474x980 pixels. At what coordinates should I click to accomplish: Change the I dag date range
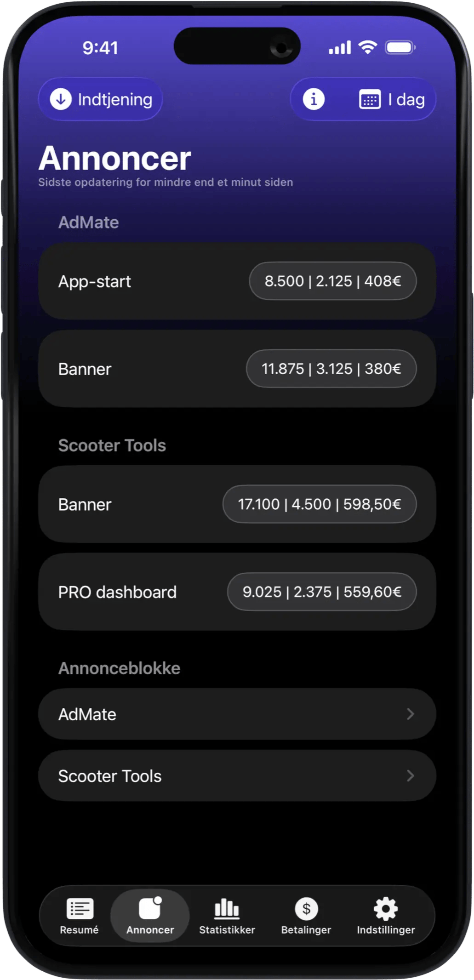[x=406, y=100]
